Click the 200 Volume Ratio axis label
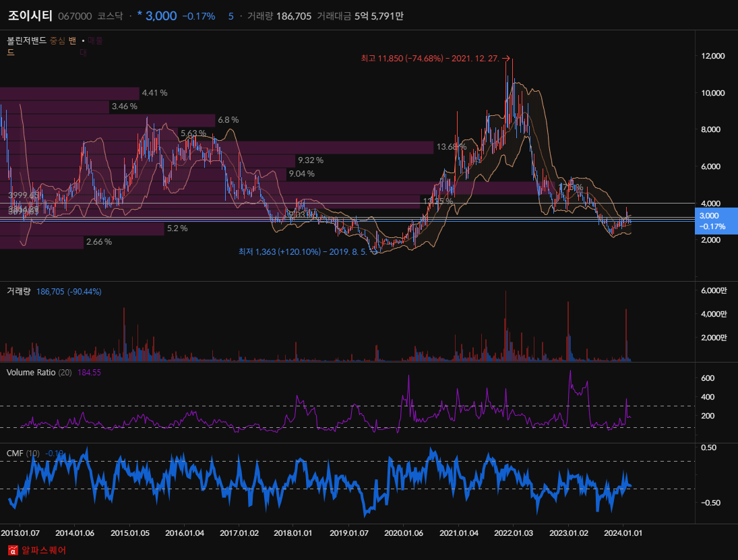Screen dimensions: 738x560 [708, 416]
